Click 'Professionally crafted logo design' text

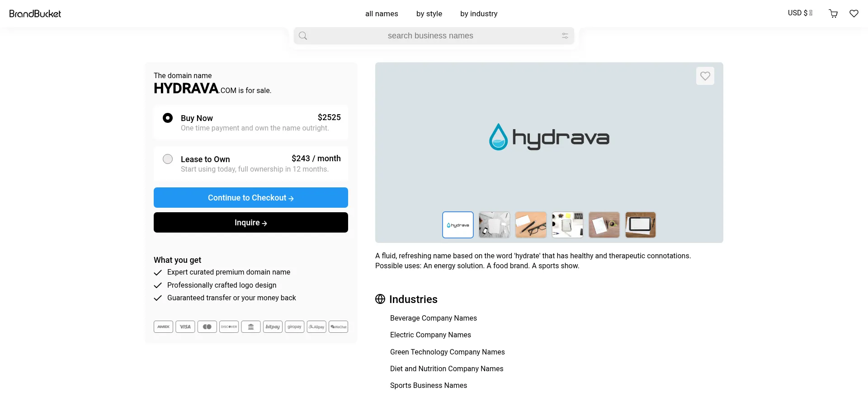222,285
